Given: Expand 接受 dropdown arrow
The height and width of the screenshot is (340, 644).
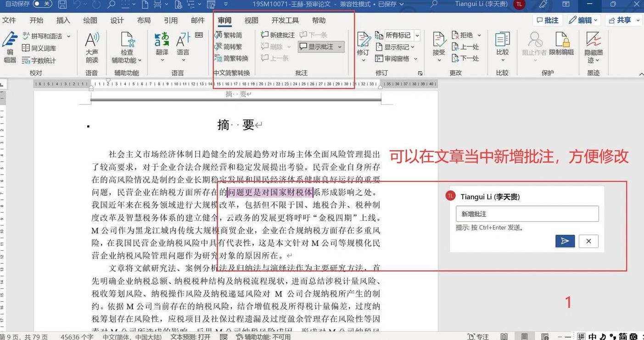Looking at the screenshot, I should (439, 60).
